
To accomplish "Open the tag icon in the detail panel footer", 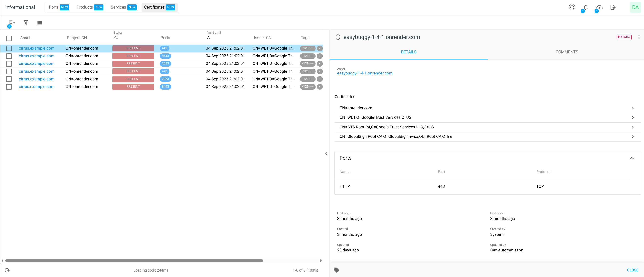I will pyautogui.click(x=336, y=270).
